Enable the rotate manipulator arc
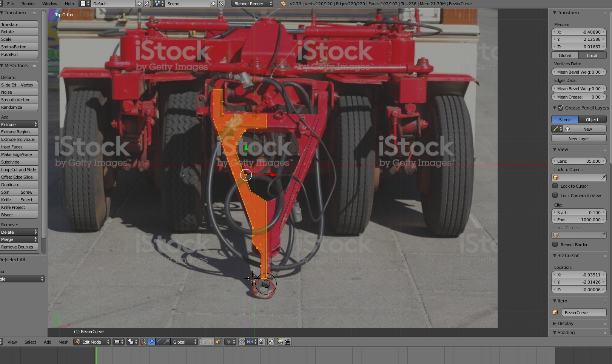This screenshot has width=612, height=364. point(159,342)
